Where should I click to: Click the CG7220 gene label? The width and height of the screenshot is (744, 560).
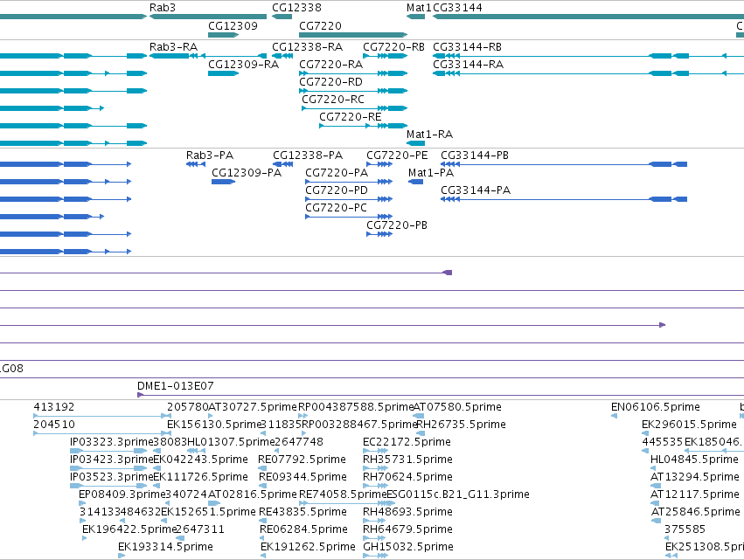tap(320, 25)
